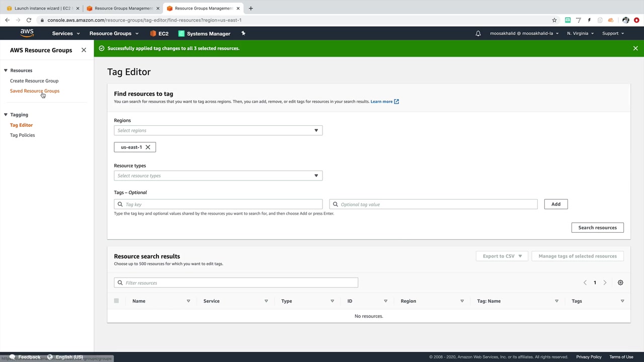The width and height of the screenshot is (644, 362).
Task: Sort results by the Tags column
Action: coord(622,301)
